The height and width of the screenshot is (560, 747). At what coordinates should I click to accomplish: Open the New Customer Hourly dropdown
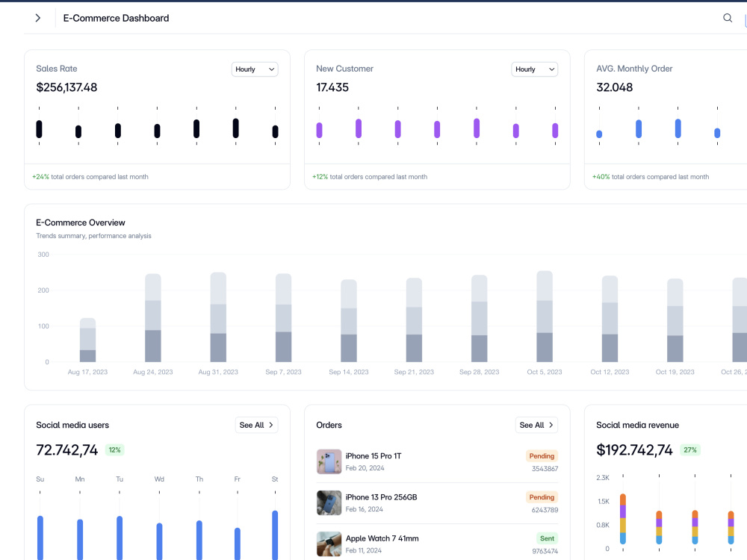(x=535, y=69)
